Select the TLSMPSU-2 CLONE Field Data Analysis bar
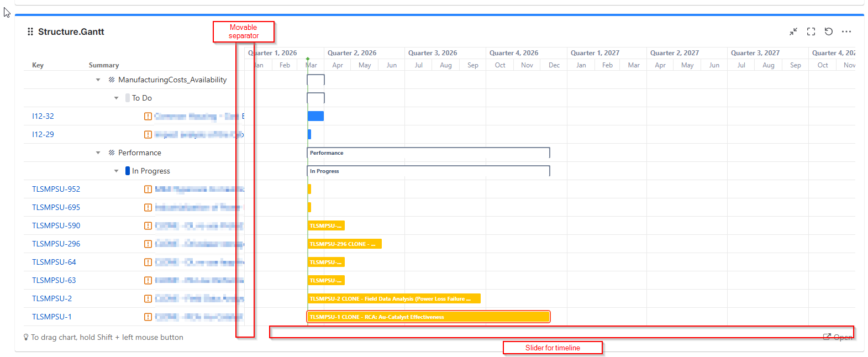 [x=393, y=298]
